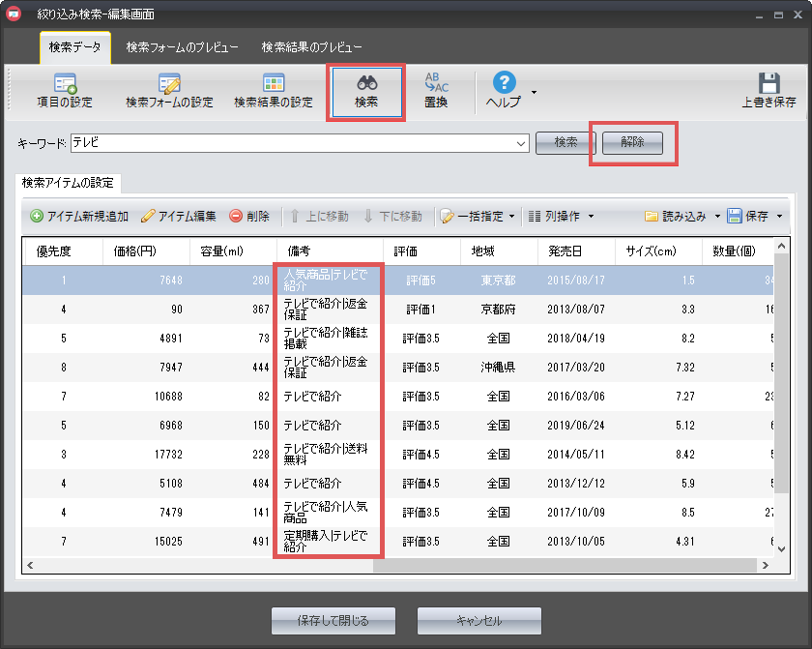This screenshot has width=812, height=649.
Task: Click the ヘルプ question mark icon
Action: point(504,90)
